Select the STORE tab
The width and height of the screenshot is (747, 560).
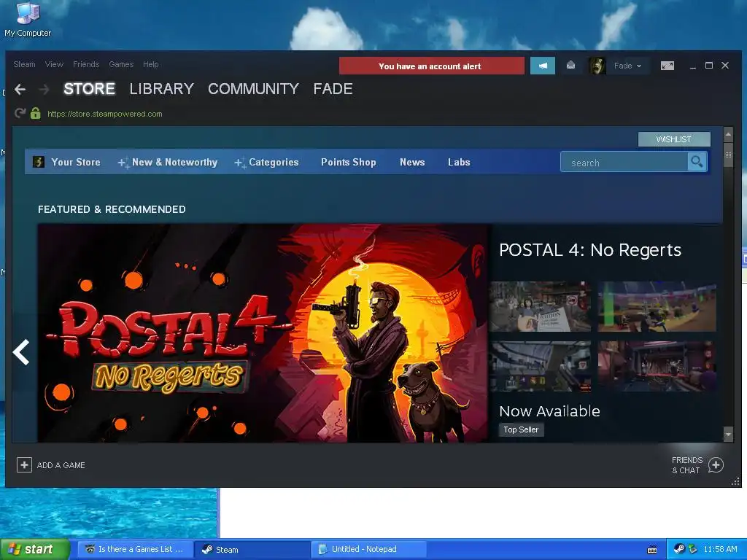(x=89, y=89)
